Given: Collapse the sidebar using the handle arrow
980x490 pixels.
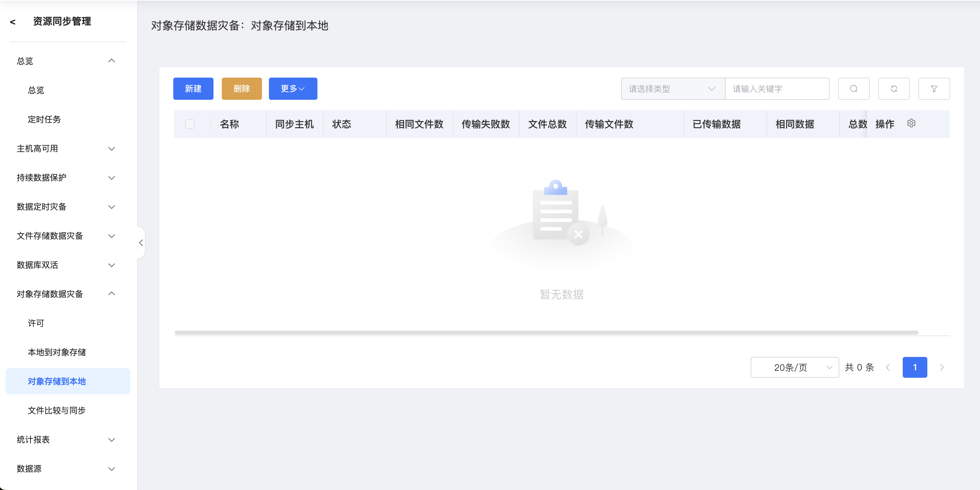Looking at the screenshot, I should coord(141,243).
